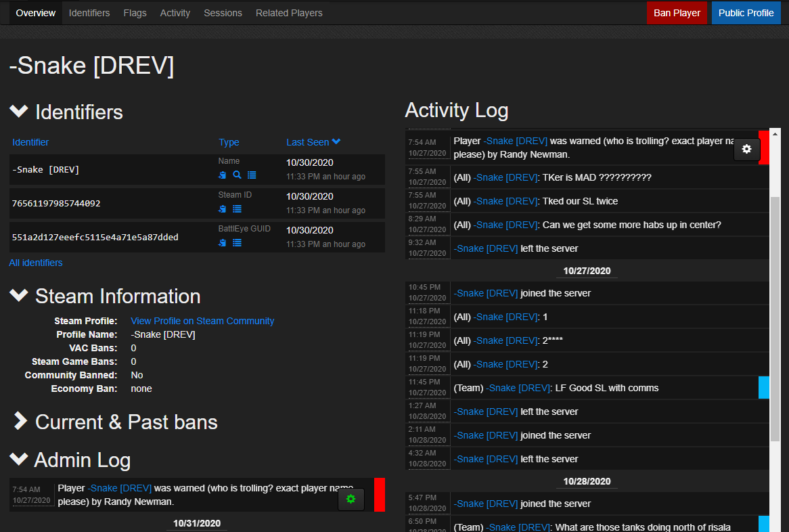Open the green gear menu in the Admin Log
Screen dimensions: 789x532
click(351, 499)
